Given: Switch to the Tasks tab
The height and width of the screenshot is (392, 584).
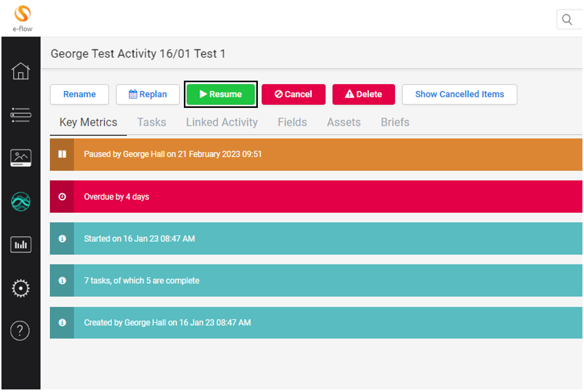Looking at the screenshot, I should tap(152, 122).
